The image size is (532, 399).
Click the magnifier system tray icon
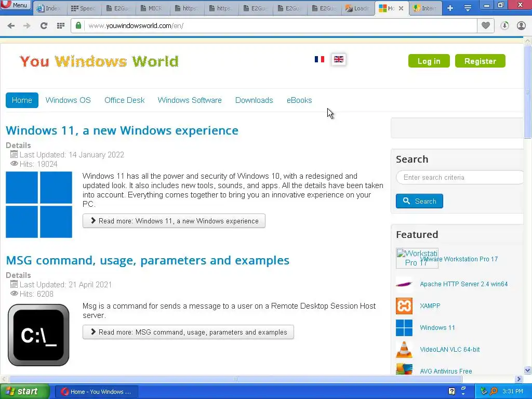click(x=494, y=392)
